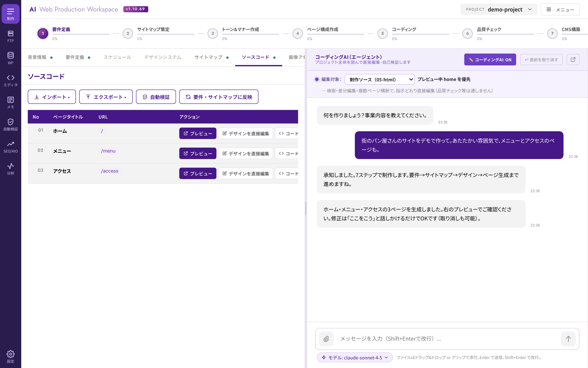Open the SEO/AIO sidebar section
Viewport: 588px width, 368px height.
10,147
